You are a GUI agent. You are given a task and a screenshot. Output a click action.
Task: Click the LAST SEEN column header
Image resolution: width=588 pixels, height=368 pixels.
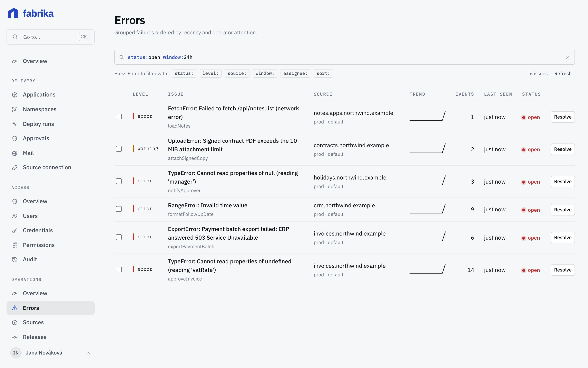coord(498,94)
